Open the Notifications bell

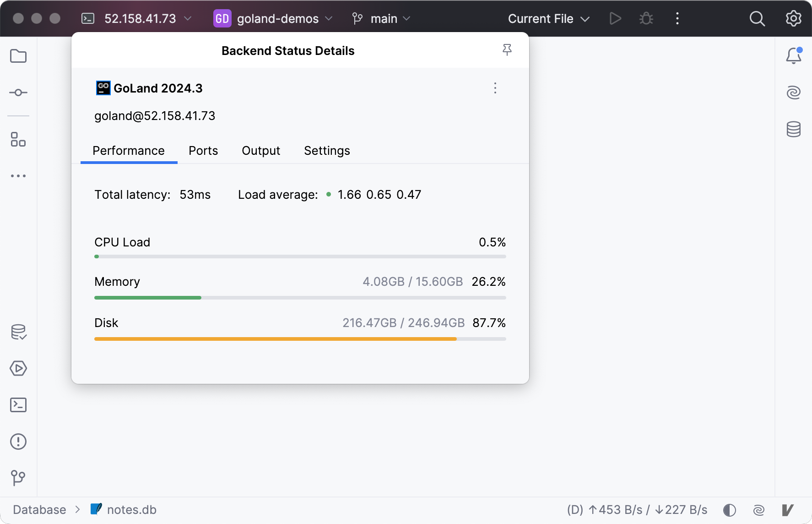pyautogui.click(x=794, y=56)
